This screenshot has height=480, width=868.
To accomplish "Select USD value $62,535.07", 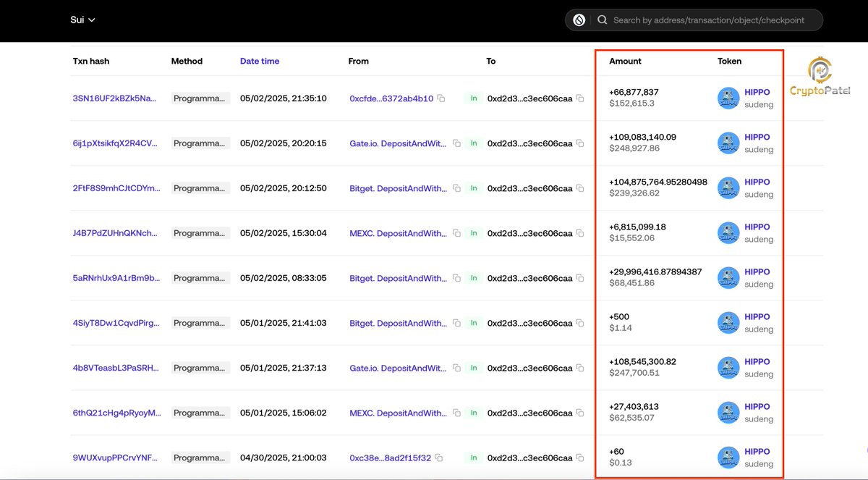I will point(632,418).
